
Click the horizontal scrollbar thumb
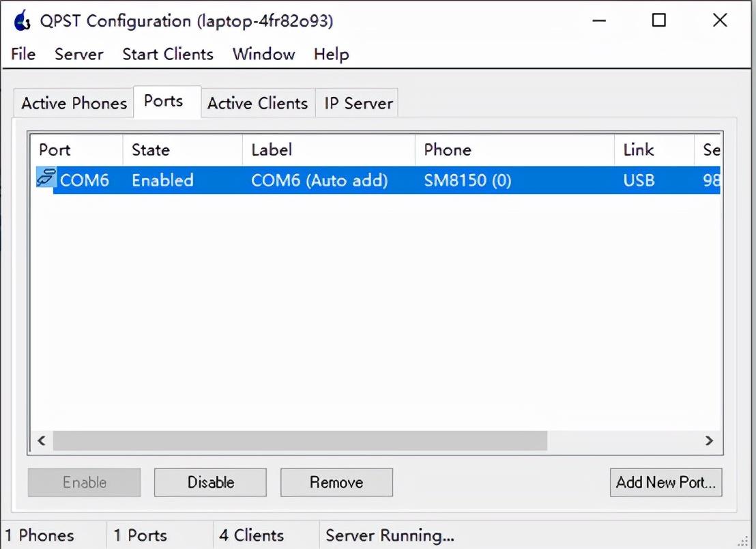pos(300,440)
